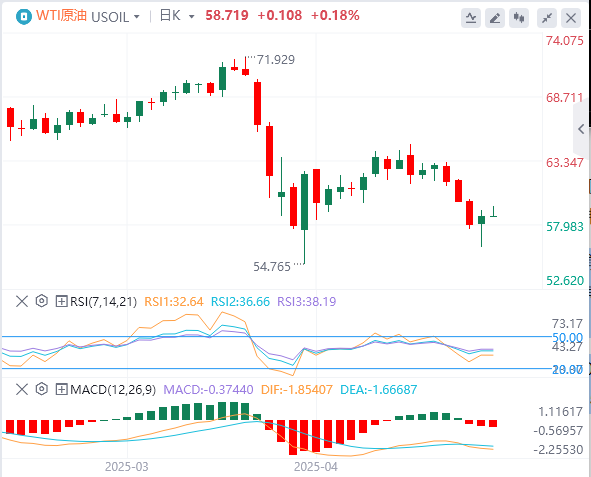591x477 pixels.
Task: Open RSI indicator settings hexagon icon
Action: pos(41,301)
